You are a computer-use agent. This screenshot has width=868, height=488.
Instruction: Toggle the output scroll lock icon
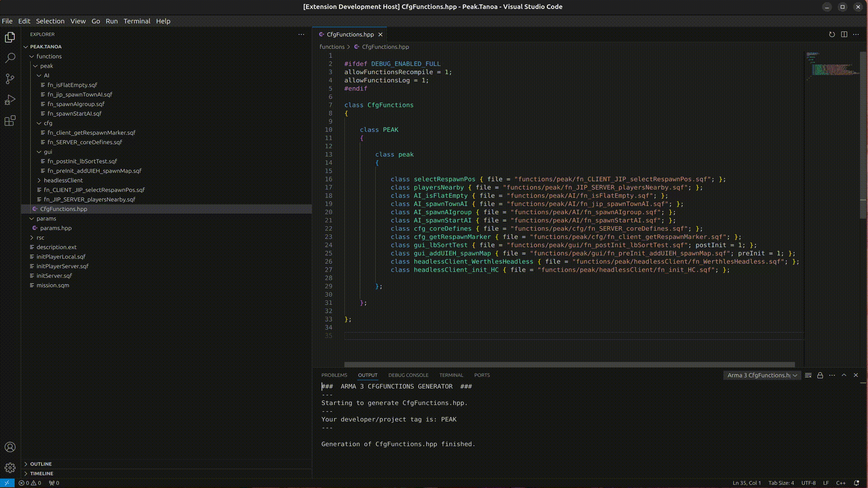pos(820,375)
